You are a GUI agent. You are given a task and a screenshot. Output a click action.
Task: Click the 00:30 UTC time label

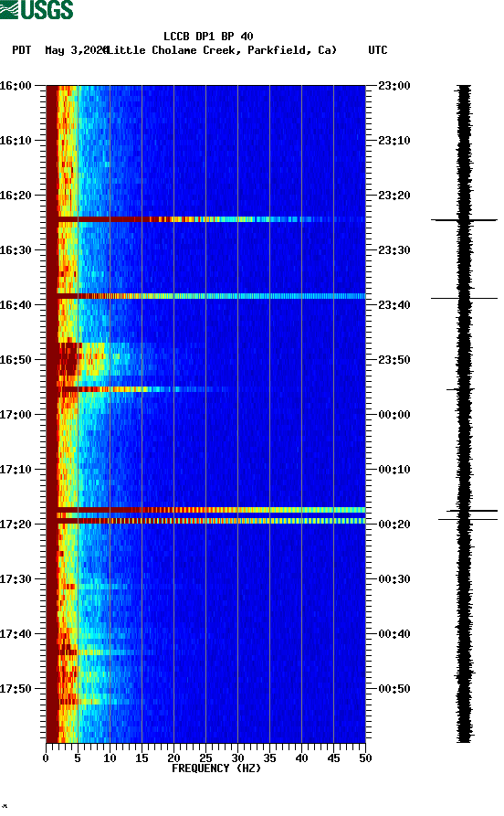click(x=394, y=579)
